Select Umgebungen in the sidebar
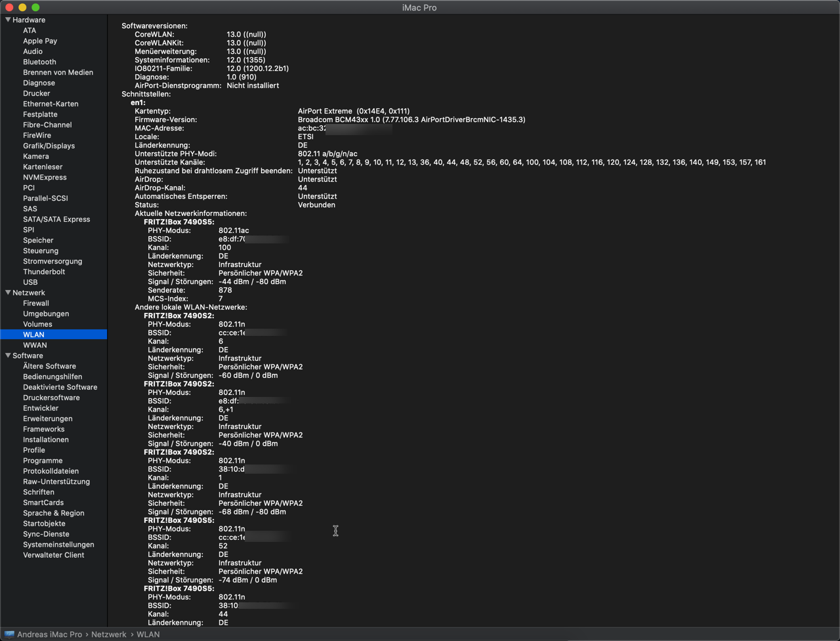The width and height of the screenshot is (840, 641). [46, 314]
